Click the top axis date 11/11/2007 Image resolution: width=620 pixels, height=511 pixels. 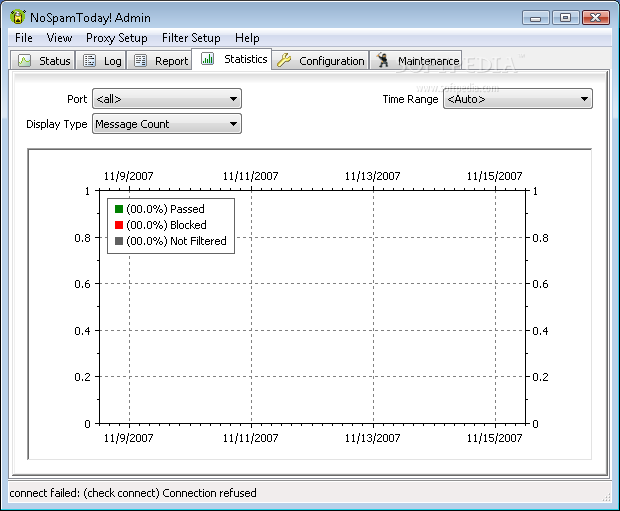[x=251, y=176]
